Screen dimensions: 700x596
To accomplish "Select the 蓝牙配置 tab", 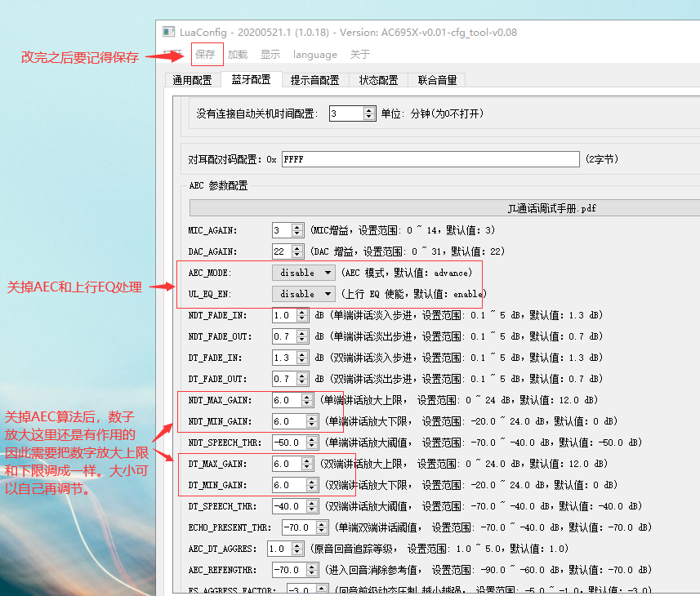I will (x=252, y=79).
